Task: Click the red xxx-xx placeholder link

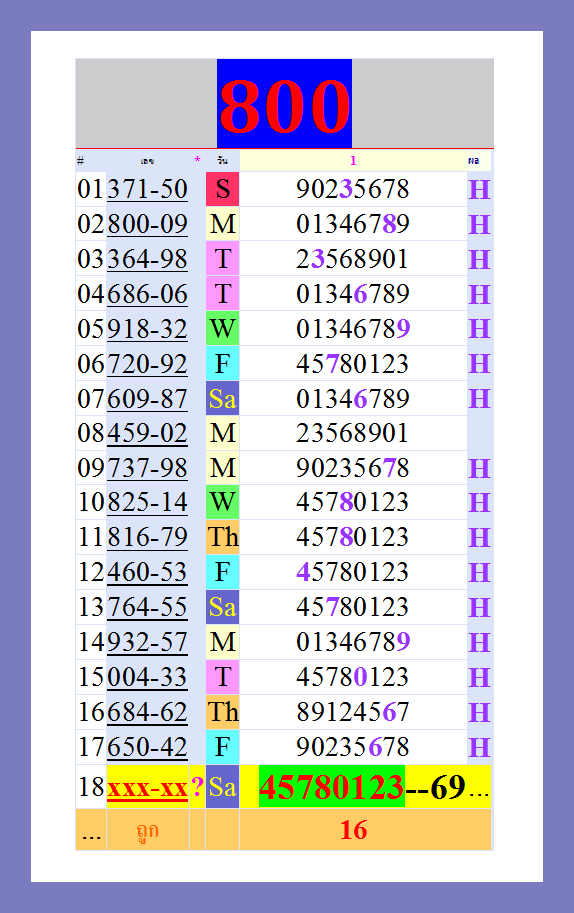Action: coord(147,788)
